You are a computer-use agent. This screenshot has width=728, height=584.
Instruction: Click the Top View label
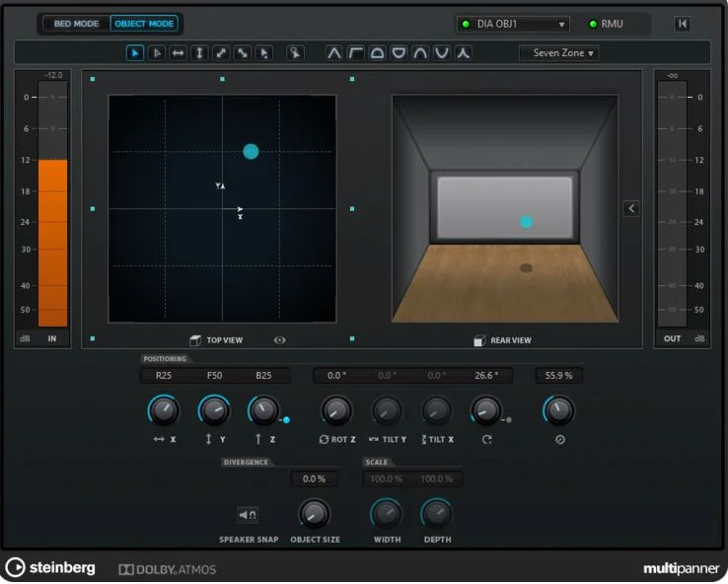tap(225, 340)
